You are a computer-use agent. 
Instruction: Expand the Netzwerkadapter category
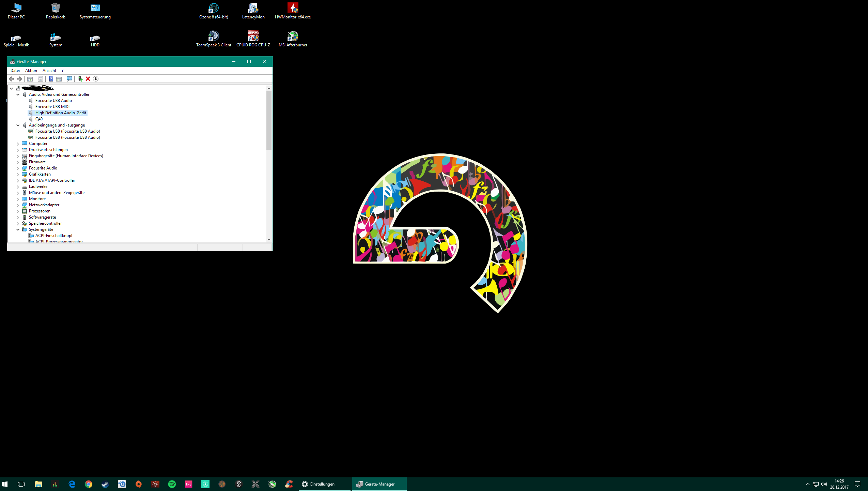tap(18, 205)
